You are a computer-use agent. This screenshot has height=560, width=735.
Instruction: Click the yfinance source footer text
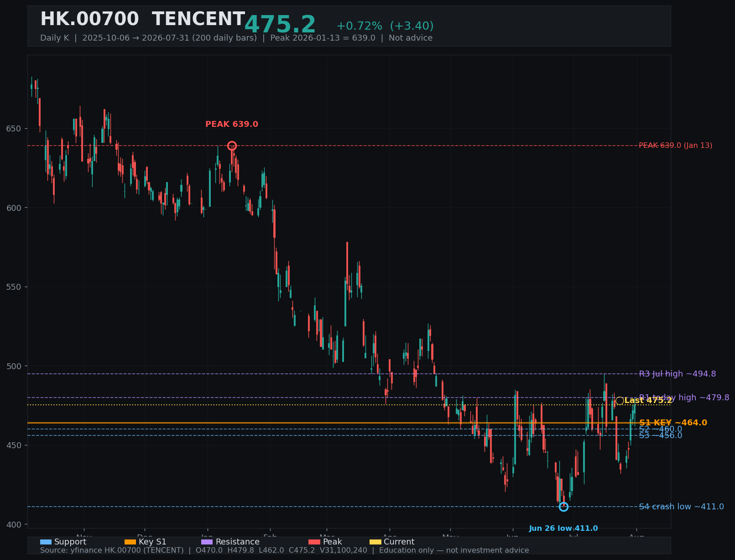click(284, 550)
